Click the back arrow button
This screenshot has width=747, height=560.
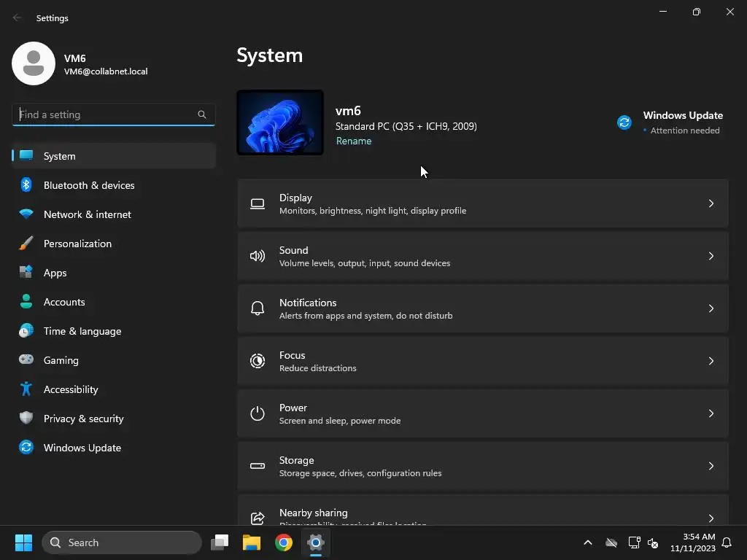click(x=18, y=17)
